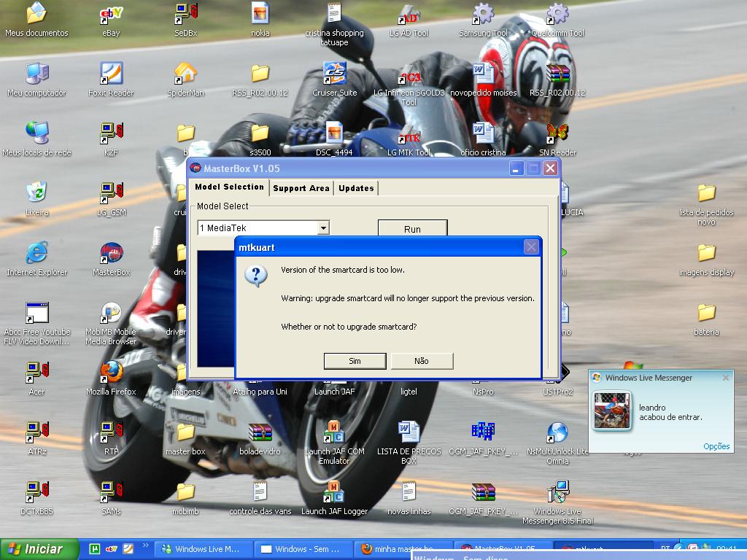Screen dimensions: 747x560
Task: Select the Mozilla Firefox desktop shortcut
Action: 111,378
